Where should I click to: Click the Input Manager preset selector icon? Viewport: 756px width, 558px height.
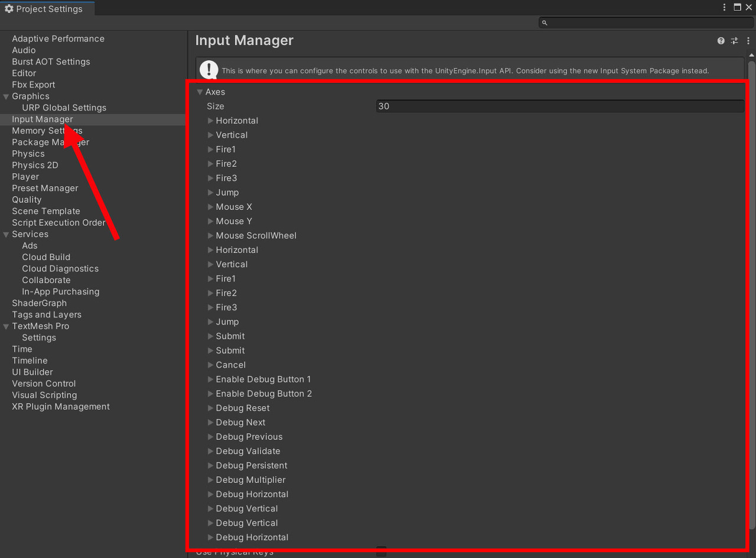734,41
